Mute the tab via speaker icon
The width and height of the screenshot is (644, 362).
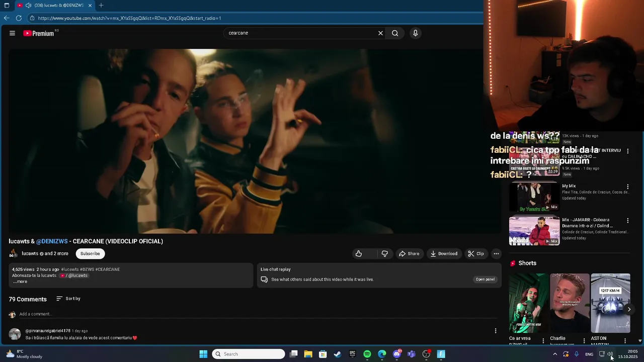click(x=28, y=6)
